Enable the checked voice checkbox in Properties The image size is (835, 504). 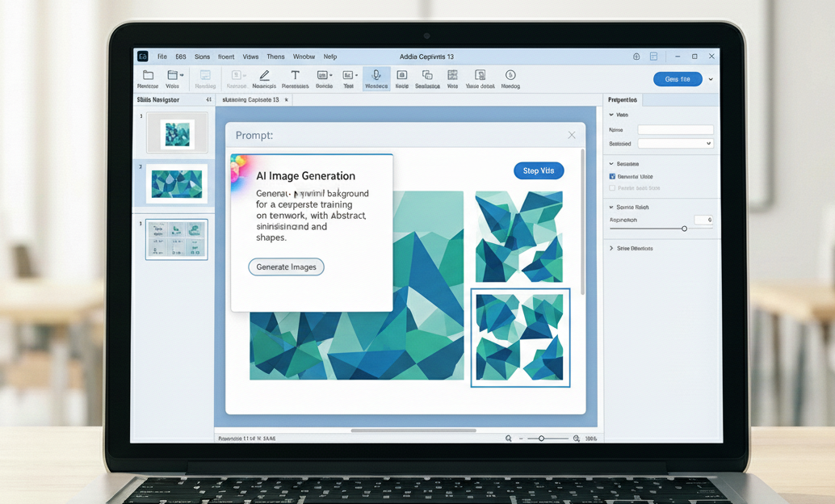(x=612, y=176)
